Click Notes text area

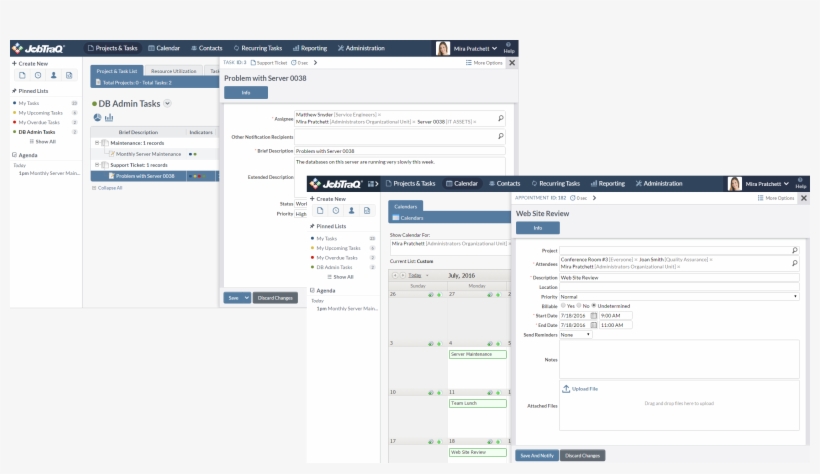679,359
